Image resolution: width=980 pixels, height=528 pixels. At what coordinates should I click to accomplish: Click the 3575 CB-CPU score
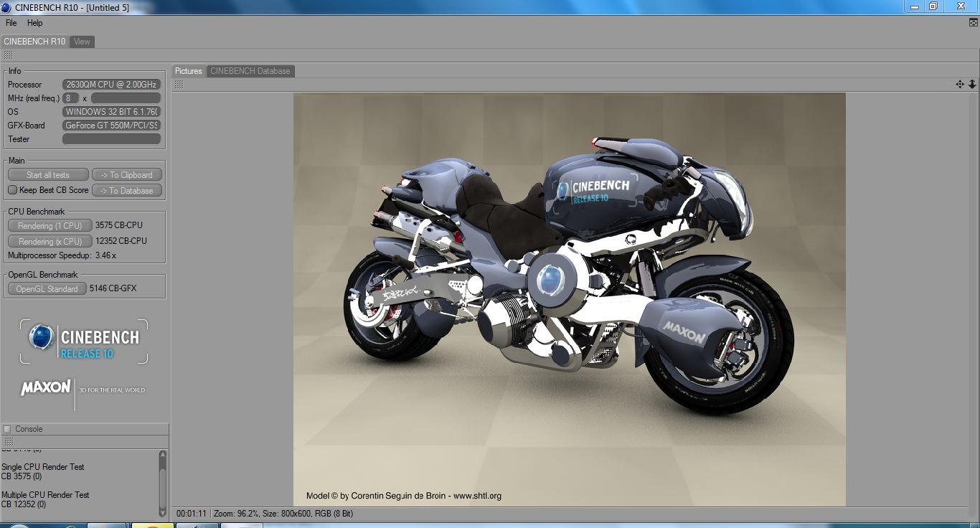click(x=121, y=225)
